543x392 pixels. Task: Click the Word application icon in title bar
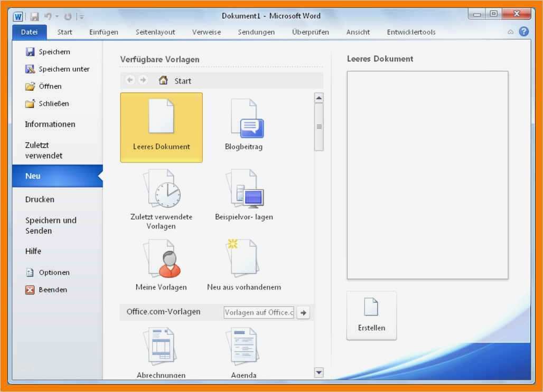(x=18, y=16)
